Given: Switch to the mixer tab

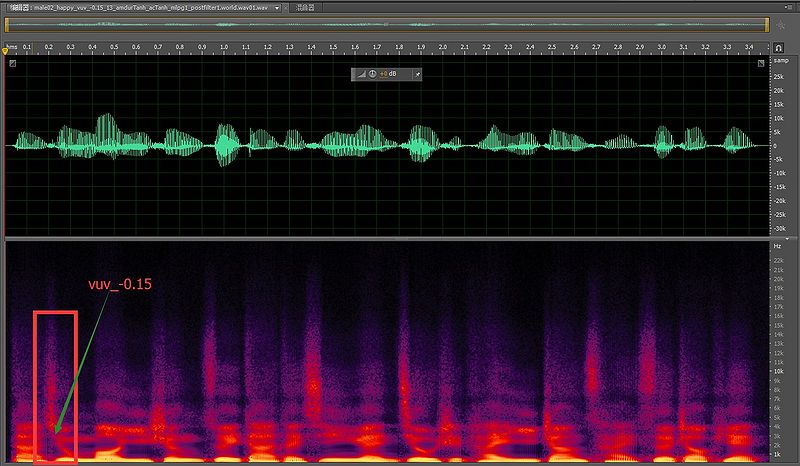Looking at the screenshot, I should tap(313, 6).
